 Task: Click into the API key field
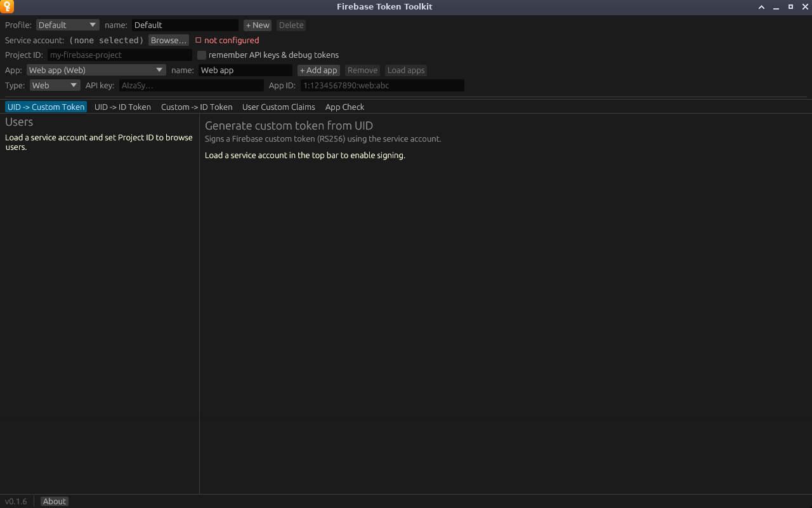[x=192, y=85]
